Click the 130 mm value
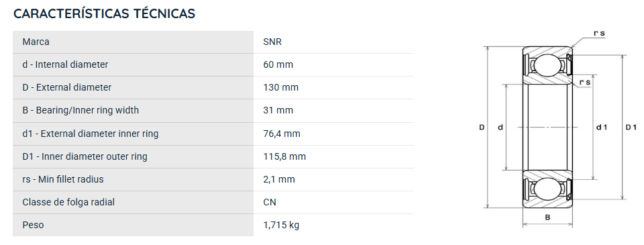 coord(280,87)
